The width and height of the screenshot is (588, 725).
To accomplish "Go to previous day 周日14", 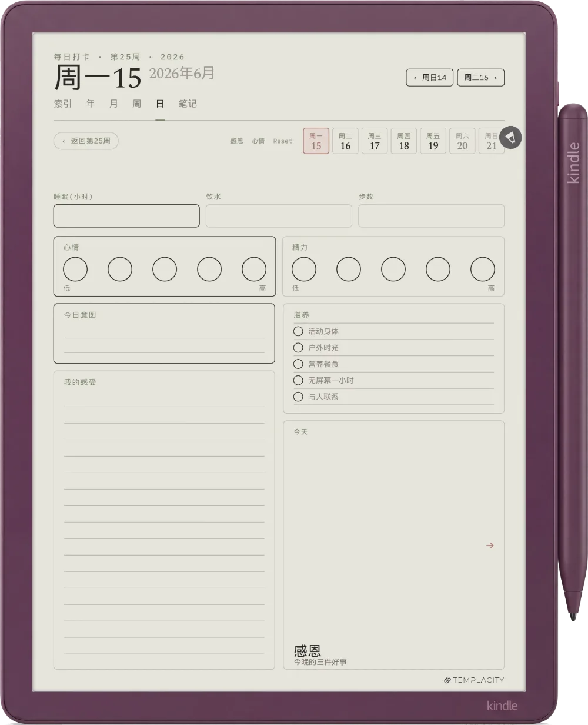I will coord(430,78).
